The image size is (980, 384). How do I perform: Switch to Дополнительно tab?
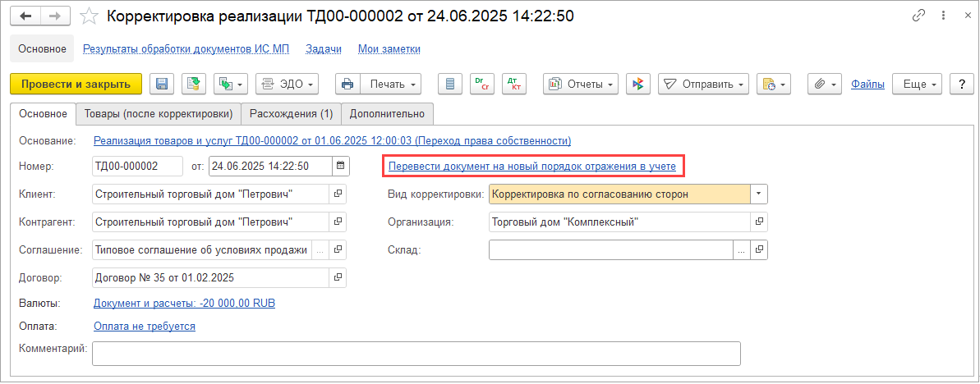click(x=388, y=113)
